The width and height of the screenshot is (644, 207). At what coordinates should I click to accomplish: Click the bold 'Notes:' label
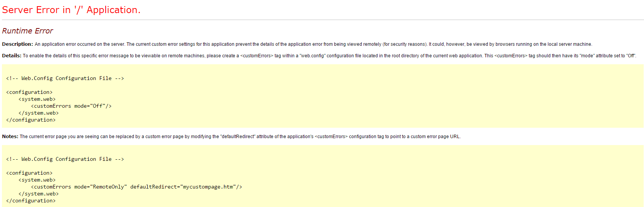[x=10, y=137]
